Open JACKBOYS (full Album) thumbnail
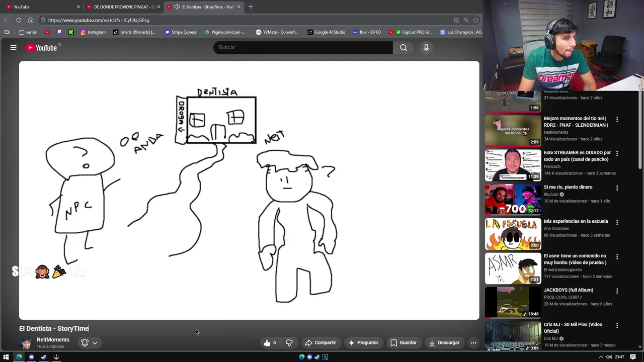This screenshot has height=362, width=644. point(513,302)
